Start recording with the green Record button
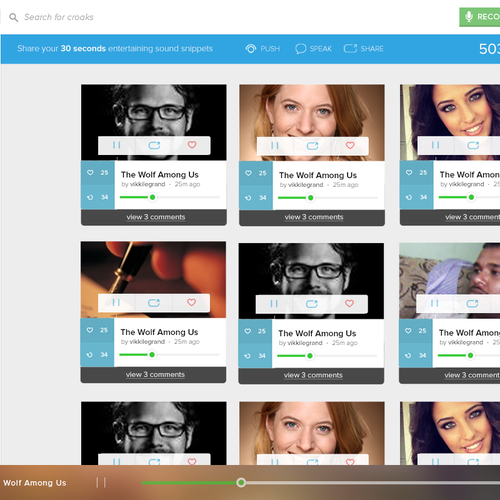This screenshot has height=500, width=500. (480, 17)
